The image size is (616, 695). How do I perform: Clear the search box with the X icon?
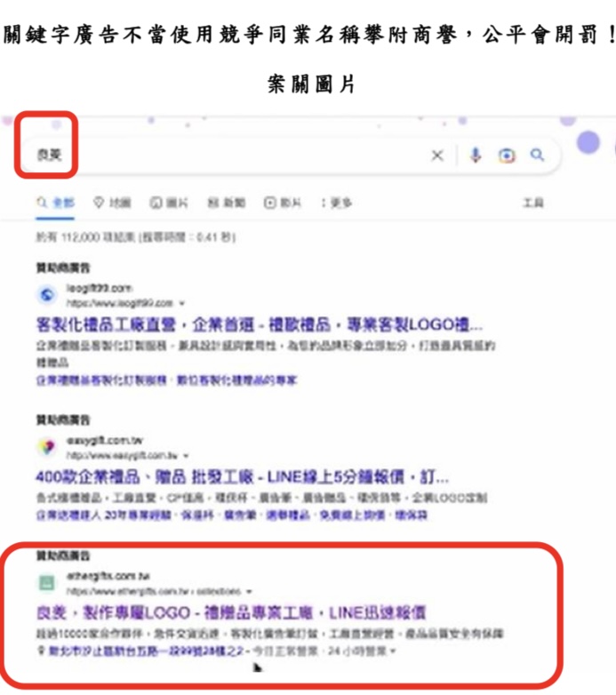[x=437, y=156]
